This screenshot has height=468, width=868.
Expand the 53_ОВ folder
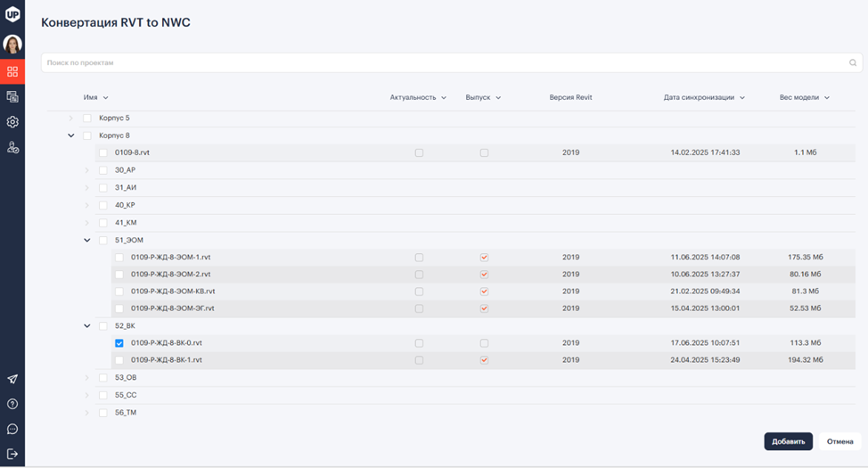(87, 378)
